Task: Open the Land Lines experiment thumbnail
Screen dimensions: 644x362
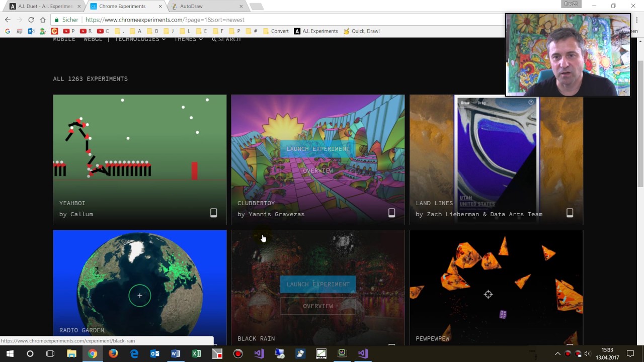Action: tap(496, 160)
